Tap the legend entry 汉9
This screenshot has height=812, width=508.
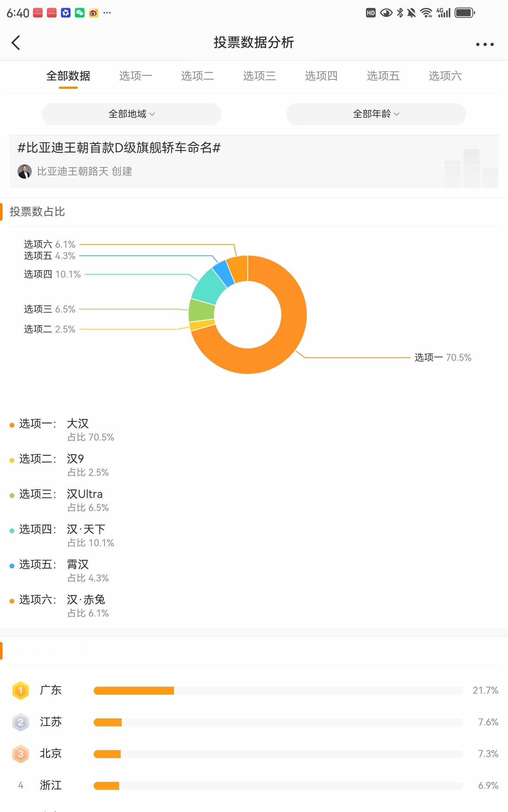coord(75,459)
